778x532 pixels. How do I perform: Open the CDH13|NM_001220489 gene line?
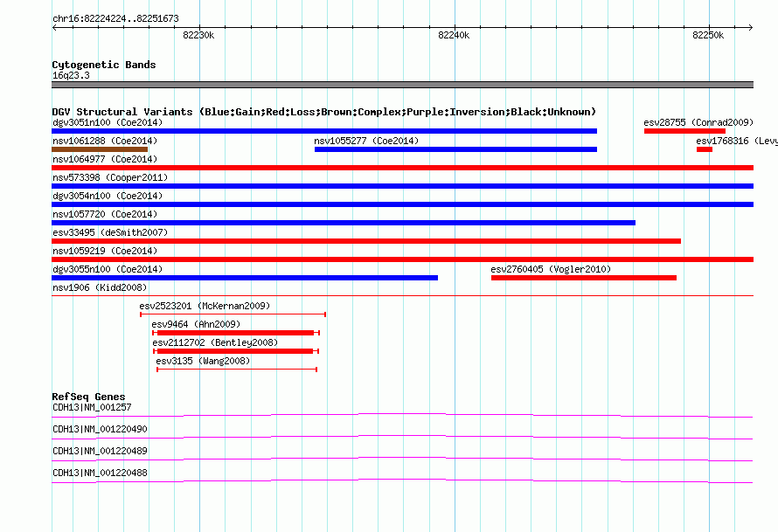click(402, 459)
